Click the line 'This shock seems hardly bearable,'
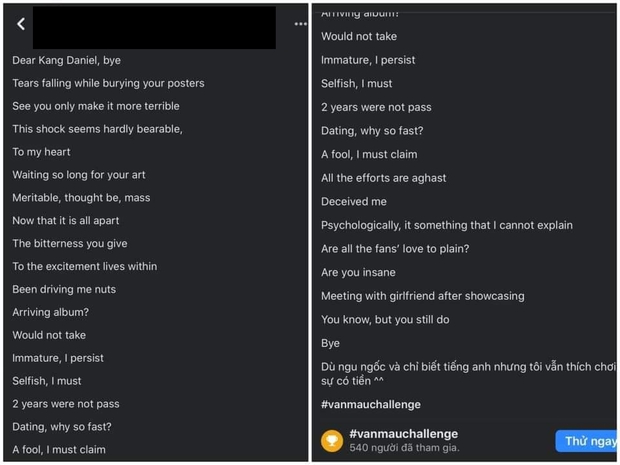Viewport: 620px width, 465px height. 97,129
